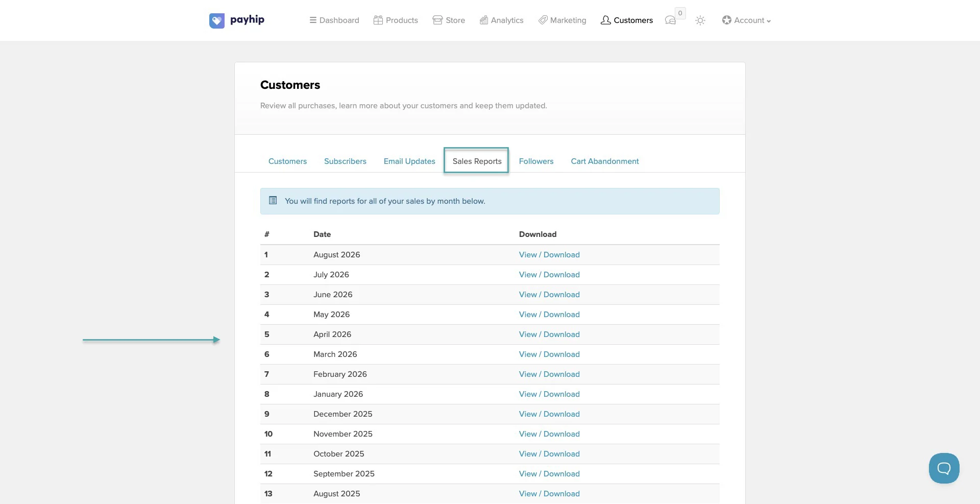The image size is (980, 504).
Task: Click the 'Customers' page heading
Action: [290, 85]
